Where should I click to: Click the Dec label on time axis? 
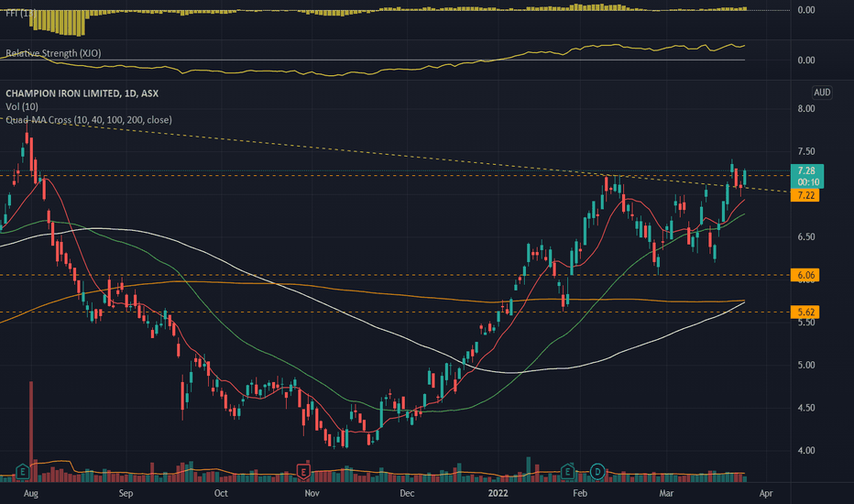pos(407,493)
